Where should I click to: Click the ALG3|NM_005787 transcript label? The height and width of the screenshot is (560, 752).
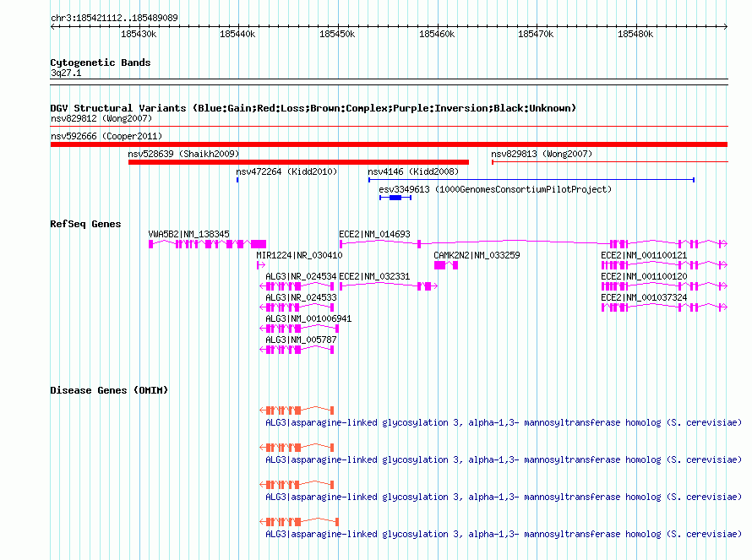pos(301,340)
